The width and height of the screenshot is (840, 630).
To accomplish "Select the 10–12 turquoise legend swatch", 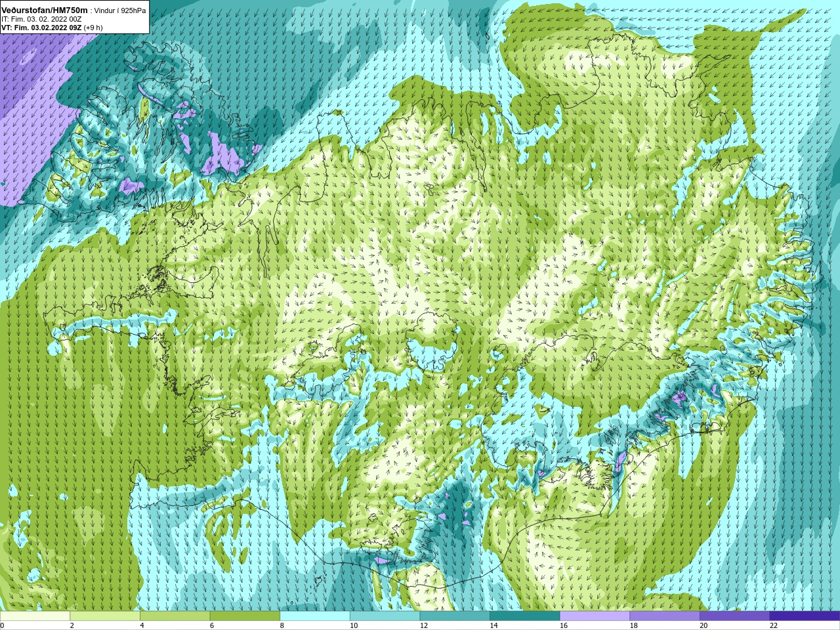I will (385, 616).
